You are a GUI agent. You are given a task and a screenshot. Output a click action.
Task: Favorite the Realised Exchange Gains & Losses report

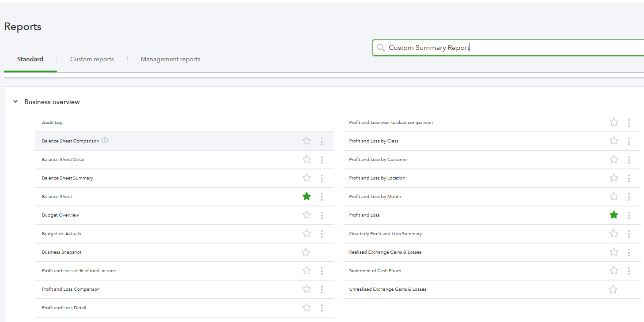pyautogui.click(x=614, y=252)
